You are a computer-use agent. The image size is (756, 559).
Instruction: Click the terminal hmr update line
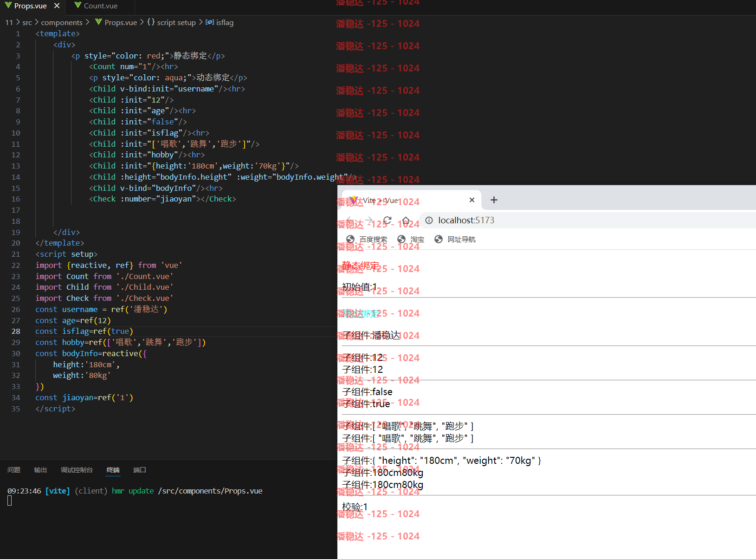click(135, 491)
